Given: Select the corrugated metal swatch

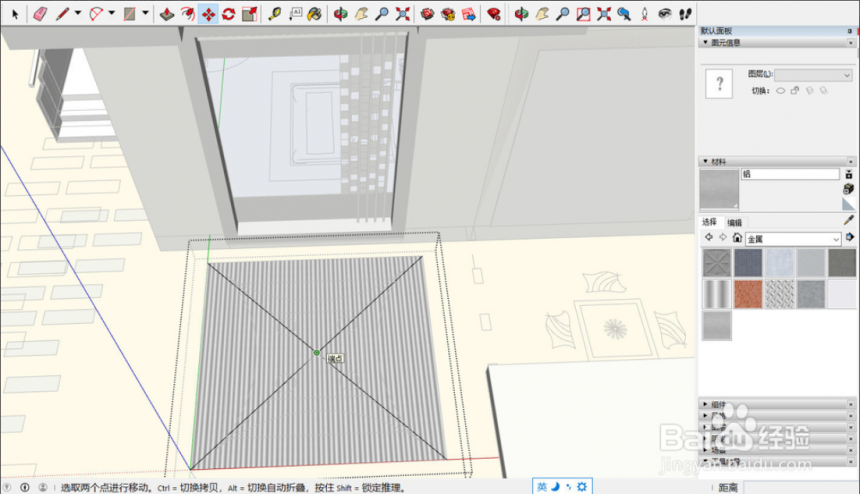Looking at the screenshot, I should coord(717,294).
